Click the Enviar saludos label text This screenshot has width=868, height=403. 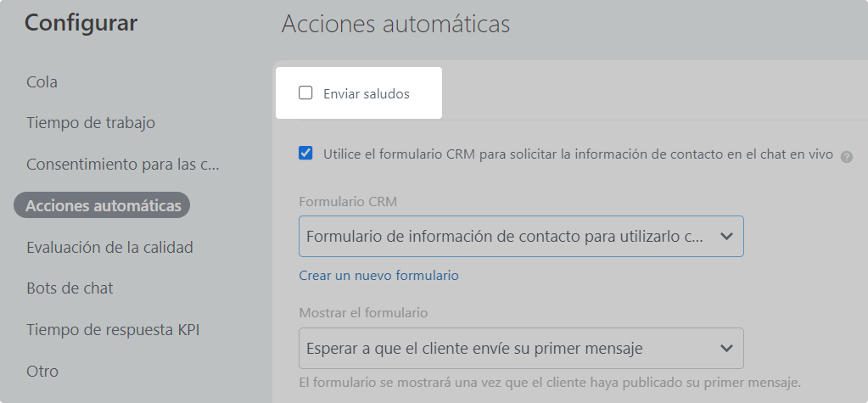366,93
